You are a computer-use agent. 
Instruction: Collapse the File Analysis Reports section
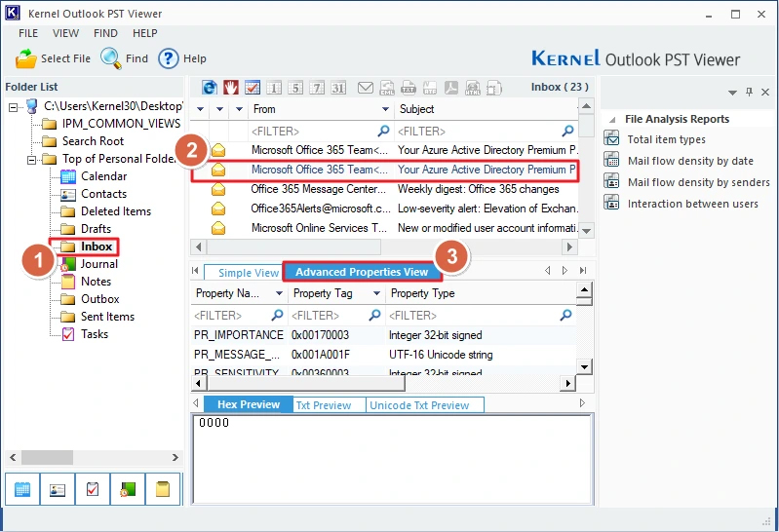tap(613, 120)
